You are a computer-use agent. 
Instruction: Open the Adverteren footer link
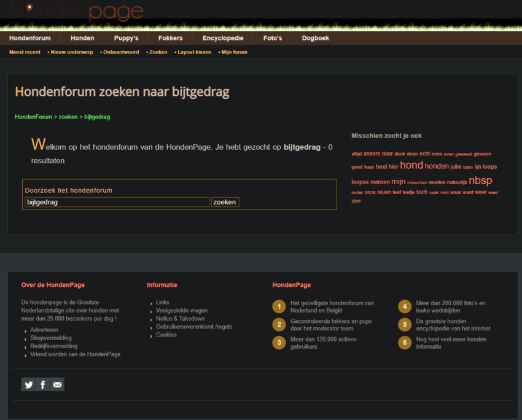[44, 330]
